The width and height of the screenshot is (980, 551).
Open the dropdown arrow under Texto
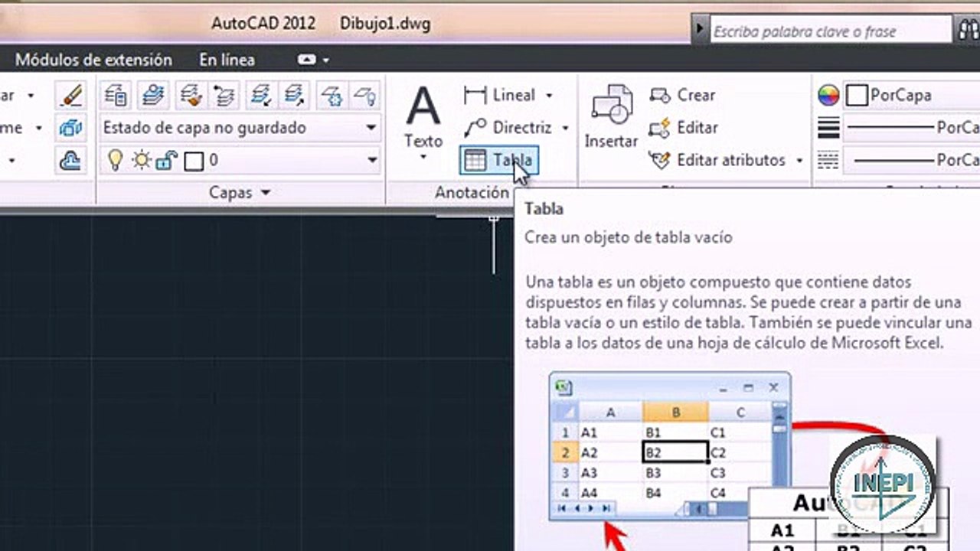pyautogui.click(x=423, y=157)
